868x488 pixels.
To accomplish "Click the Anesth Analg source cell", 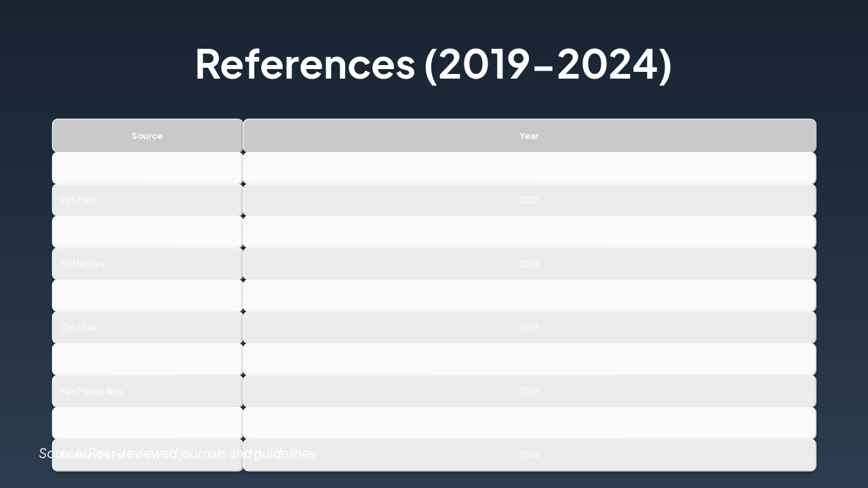I will (x=147, y=359).
